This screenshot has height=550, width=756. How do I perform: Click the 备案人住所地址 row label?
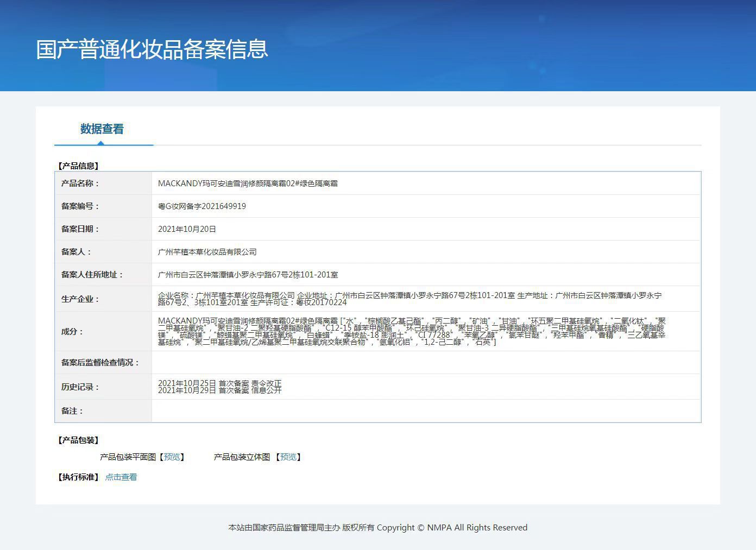[x=92, y=275]
